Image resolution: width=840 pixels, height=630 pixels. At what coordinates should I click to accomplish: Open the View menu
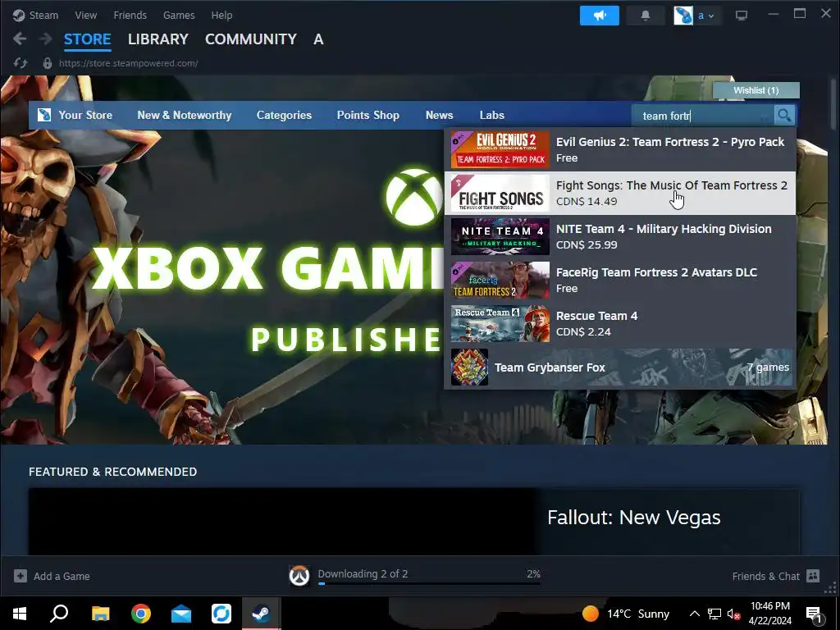tap(85, 15)
